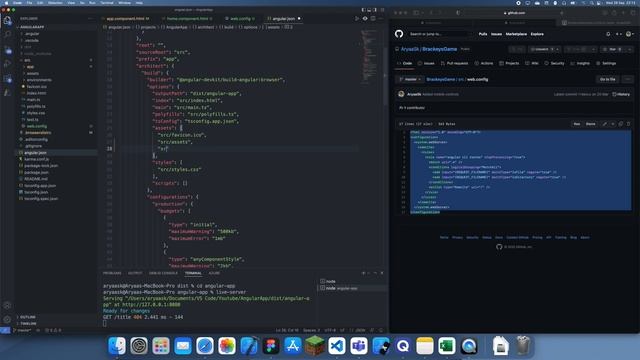Click the Pulls link in GitHub header
This screenshot has height=360, width=640.
click(x=483, y=34)
